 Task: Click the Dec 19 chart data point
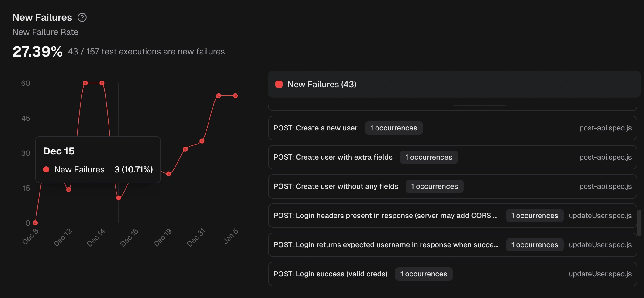[169, 174]
